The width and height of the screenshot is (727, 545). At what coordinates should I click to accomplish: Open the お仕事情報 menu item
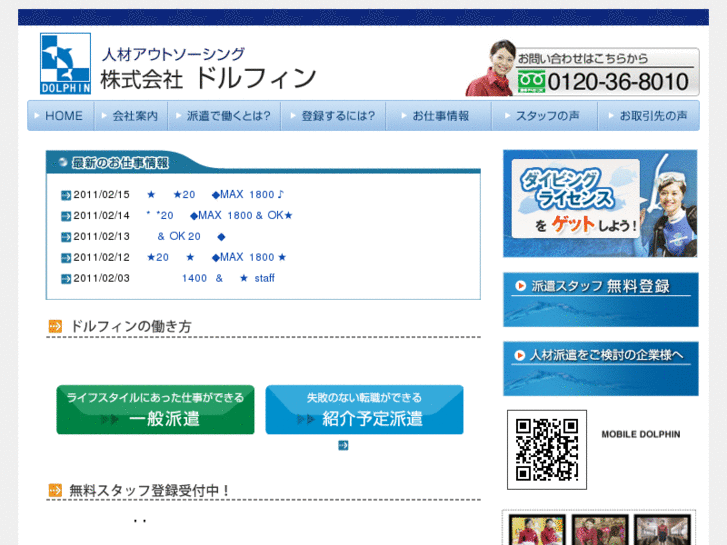pos(438,115)
